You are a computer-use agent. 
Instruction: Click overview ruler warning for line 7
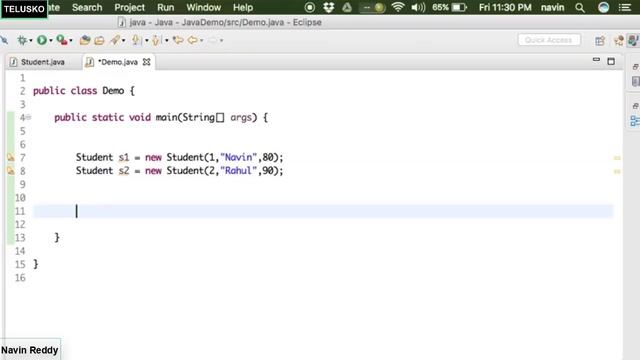click(617, 158)
